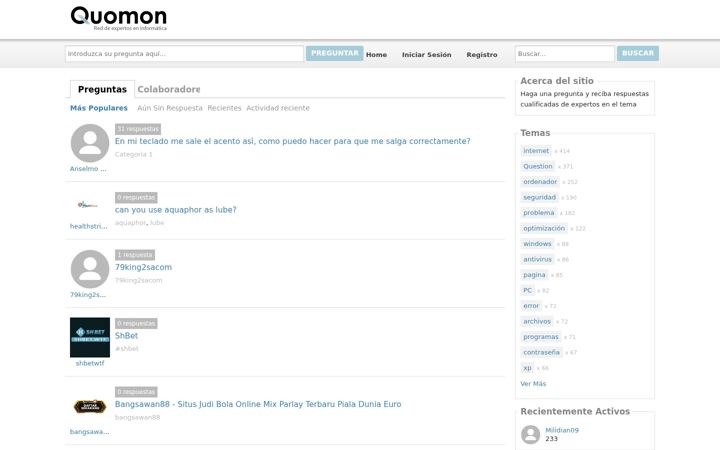Open the windows topic tag
The width and height of the screenshot is (720, 450).
point(537,244)
